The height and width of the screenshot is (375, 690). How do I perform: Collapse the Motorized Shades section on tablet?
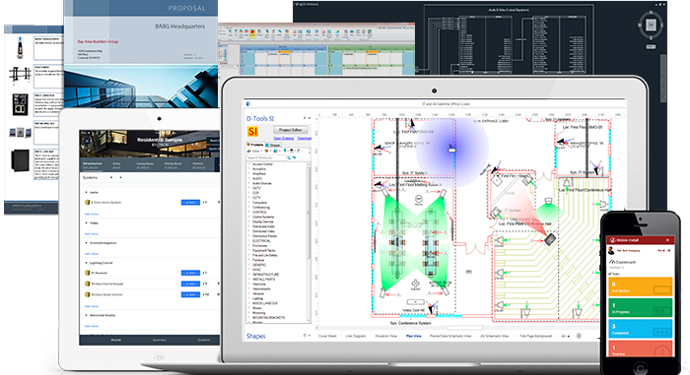pos(86,315)
